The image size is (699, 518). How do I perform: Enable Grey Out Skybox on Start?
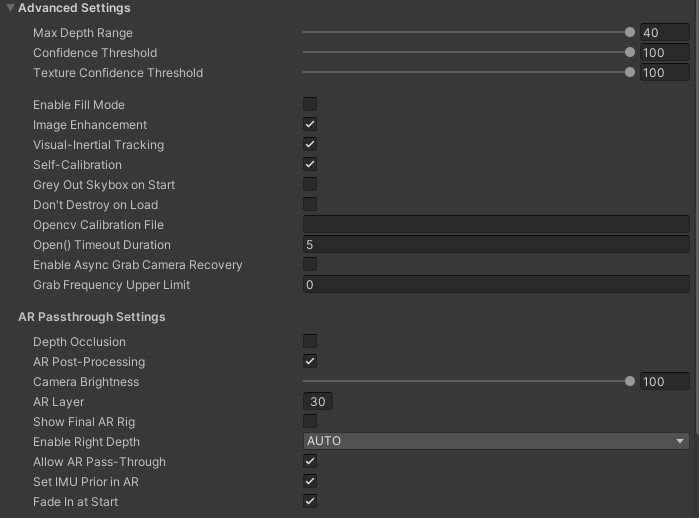(310, 184)
